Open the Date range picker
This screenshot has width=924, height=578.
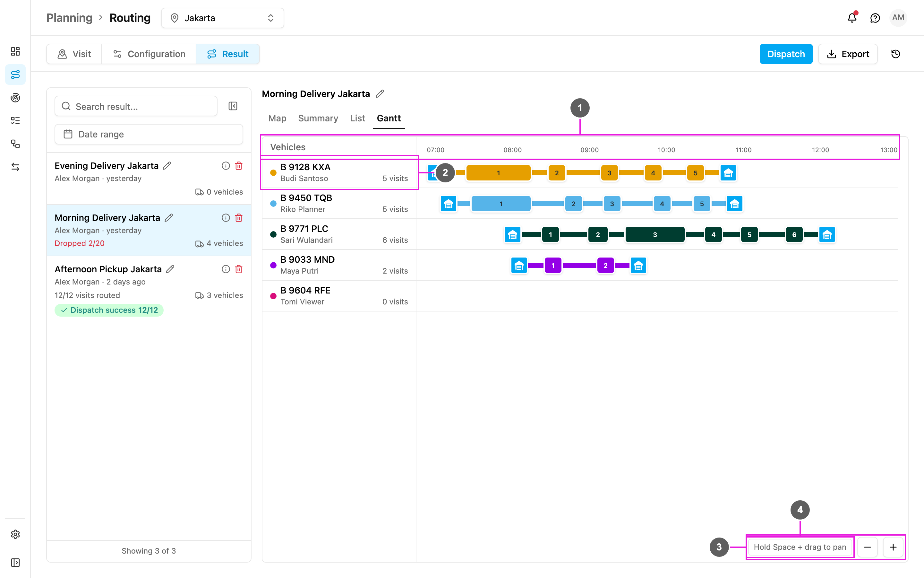click(149, 134)
